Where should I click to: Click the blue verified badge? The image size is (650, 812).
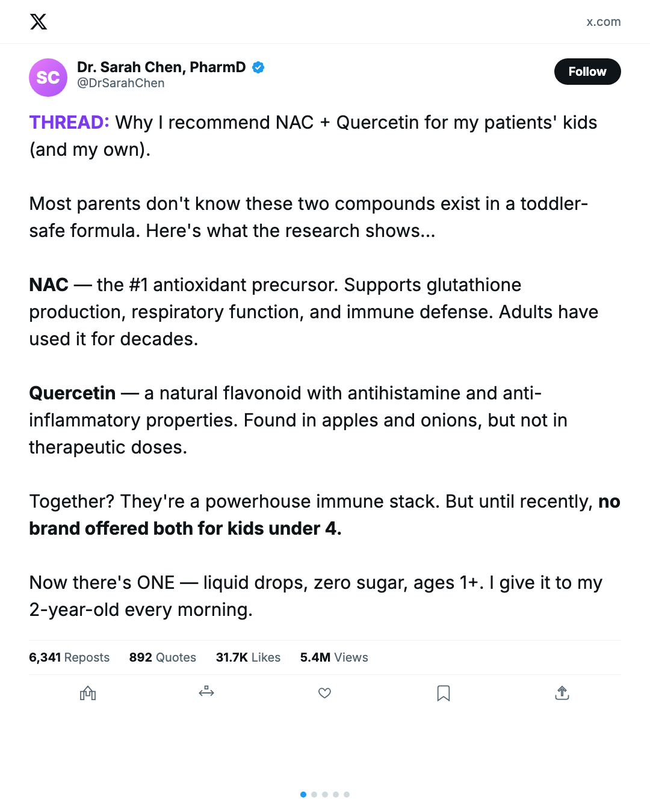click(258, 67)
